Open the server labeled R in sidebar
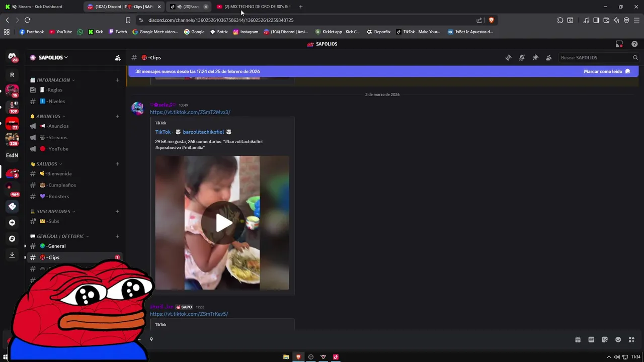 tap(12, 75)
